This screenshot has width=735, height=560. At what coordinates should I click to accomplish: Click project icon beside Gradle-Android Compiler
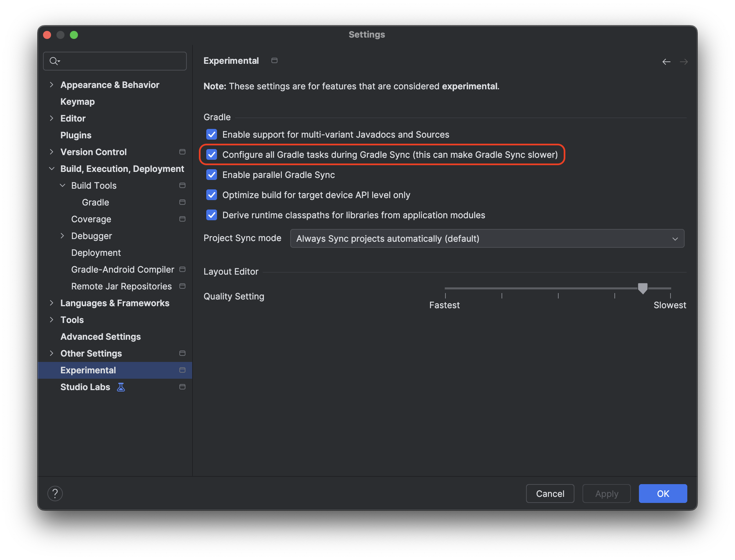[x=182, y=269]
